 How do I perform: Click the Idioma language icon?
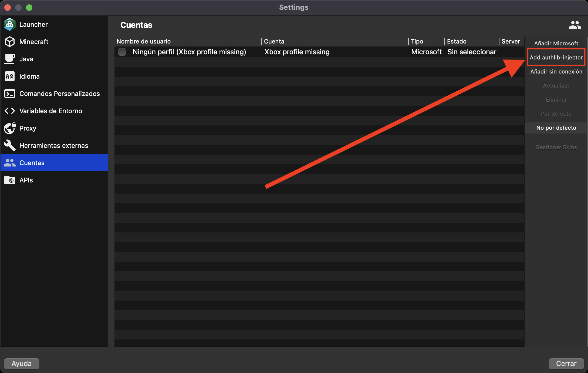[9, 76]
